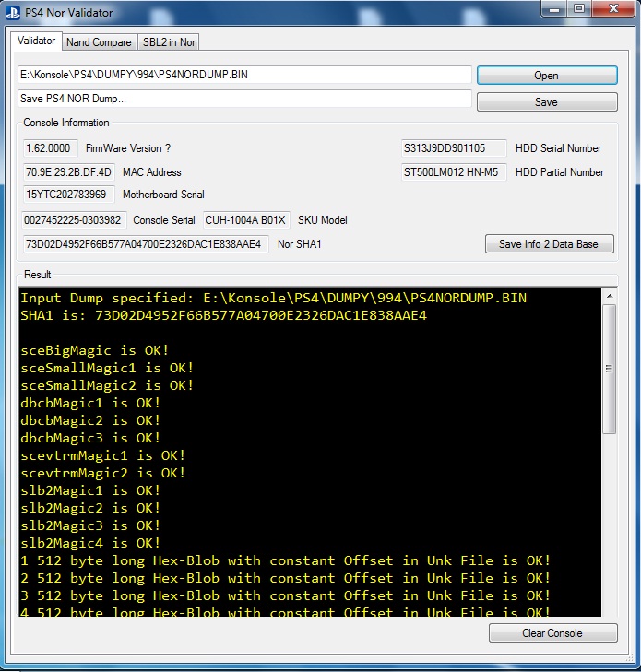641x672 pixels.
Task: Click the '2 512 byte long Hex-Blob' line
Action: (286, 579)
